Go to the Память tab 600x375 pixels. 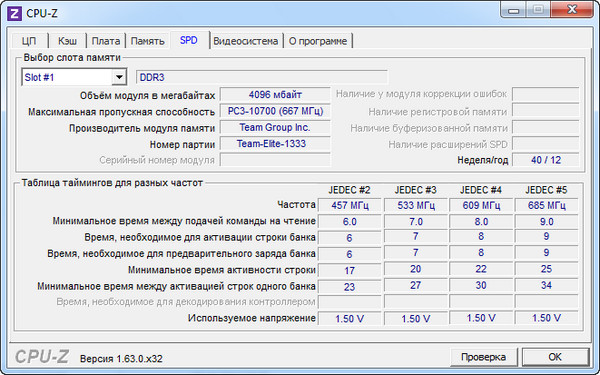[x=148, y=41]
